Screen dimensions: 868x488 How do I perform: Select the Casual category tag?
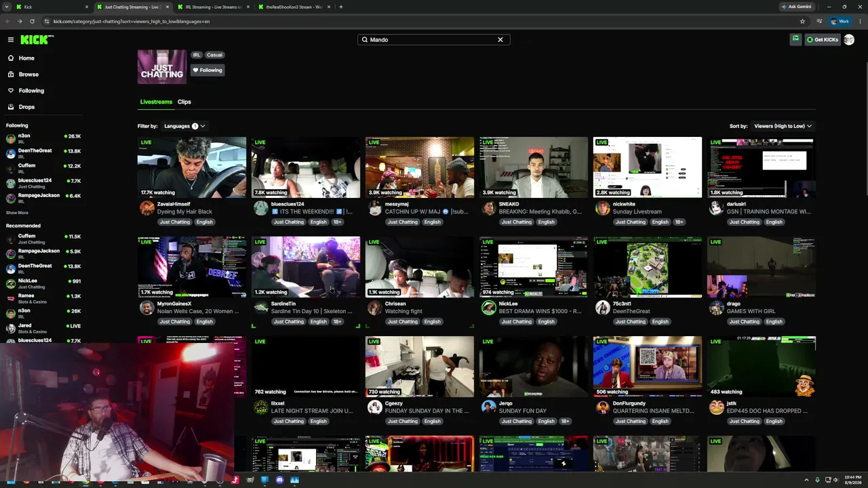click(215, 55)
